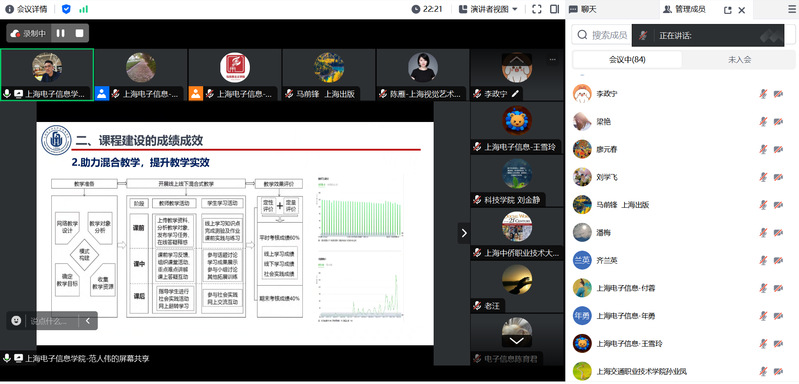Expand the video strip with right chevron
Viewport: 799px width, 384px height.
point(464,233)
